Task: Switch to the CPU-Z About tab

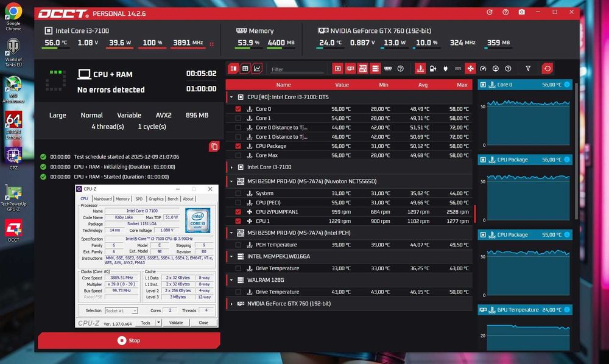Action: (x=188, y=198)
